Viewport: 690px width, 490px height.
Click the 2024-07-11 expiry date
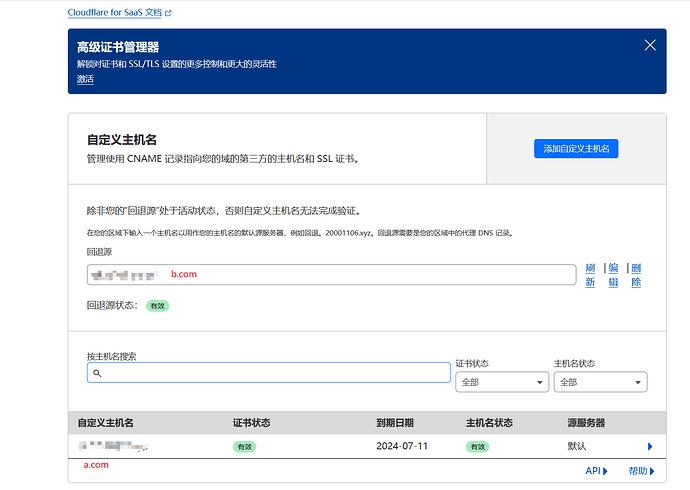click(402, 446)
